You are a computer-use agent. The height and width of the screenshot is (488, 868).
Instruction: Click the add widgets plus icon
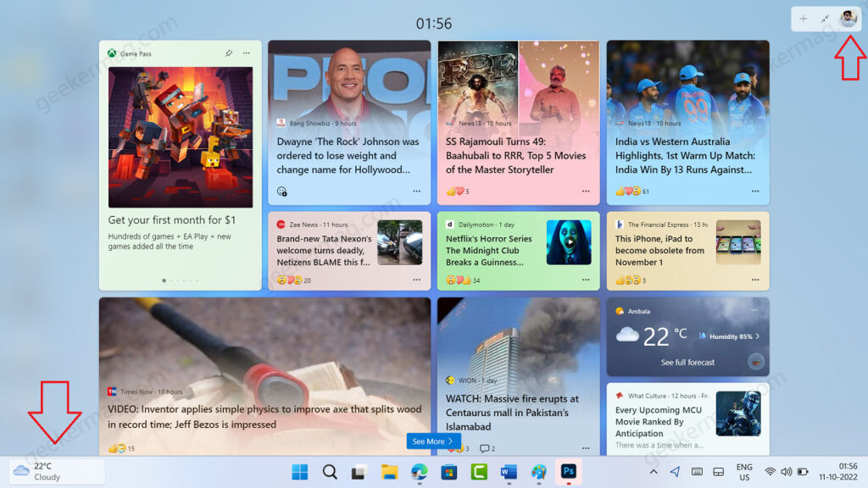pos(803,19)
